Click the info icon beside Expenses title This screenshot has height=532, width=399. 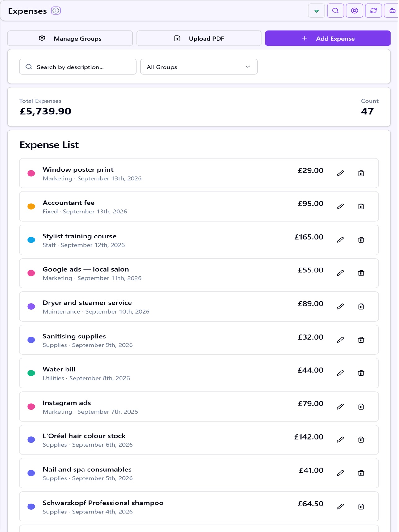[56, 11]
